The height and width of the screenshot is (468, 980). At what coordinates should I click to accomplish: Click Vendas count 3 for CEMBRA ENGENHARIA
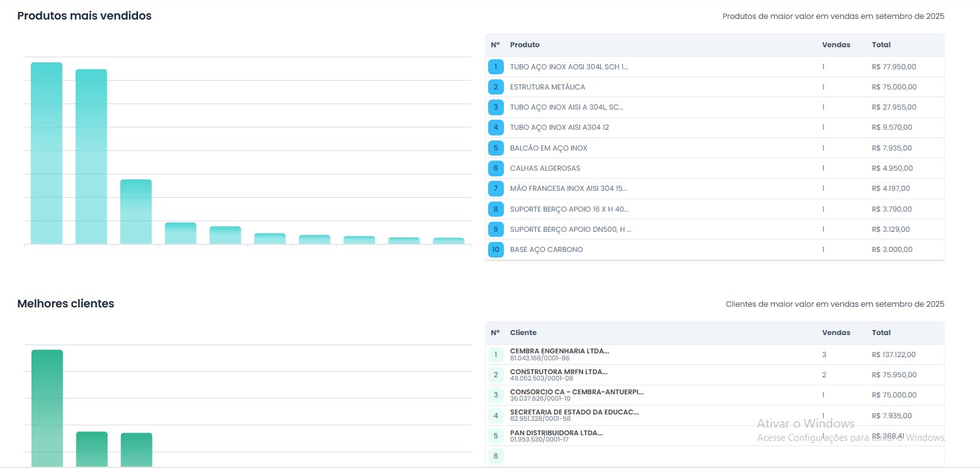(824, 355)
